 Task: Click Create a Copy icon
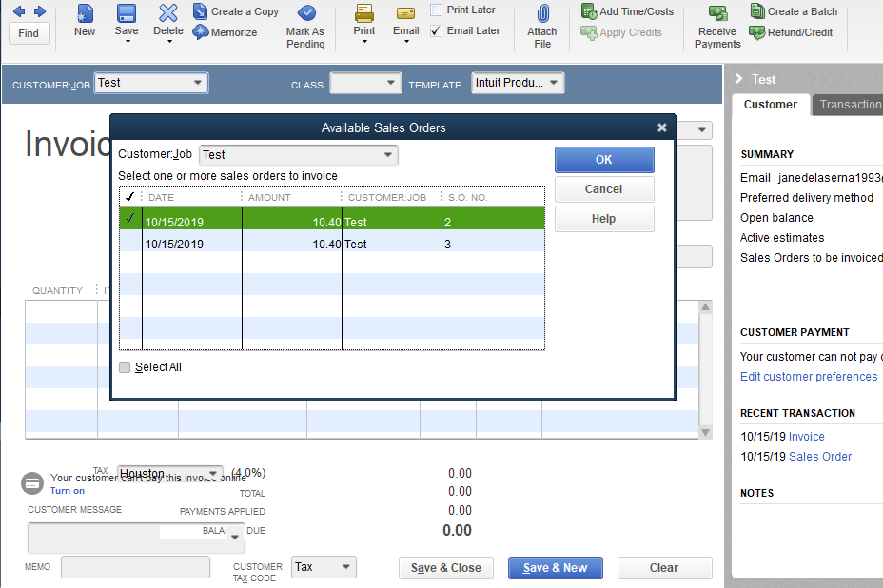click(x=200, y=11)
